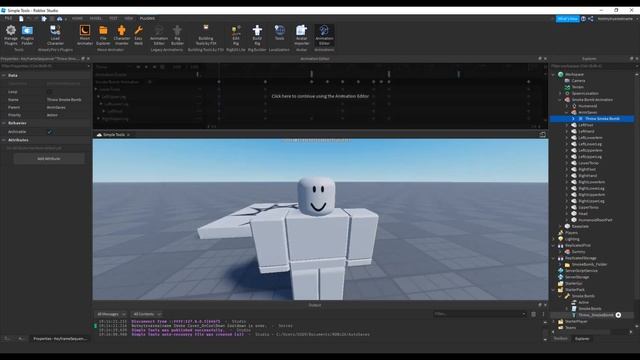This screenshot has width=640, height=360.
Task: Pop out the Properties panel
Action: [83, 59]
